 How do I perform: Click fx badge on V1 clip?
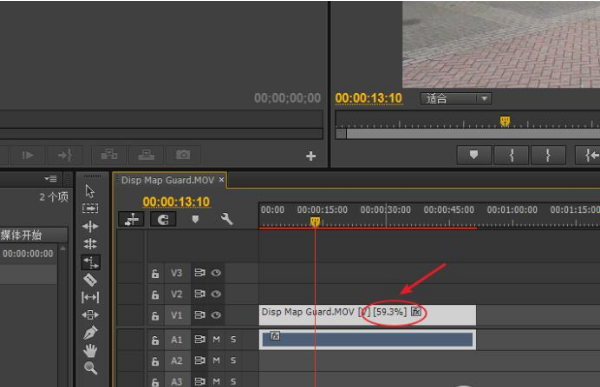pos(416,312)
